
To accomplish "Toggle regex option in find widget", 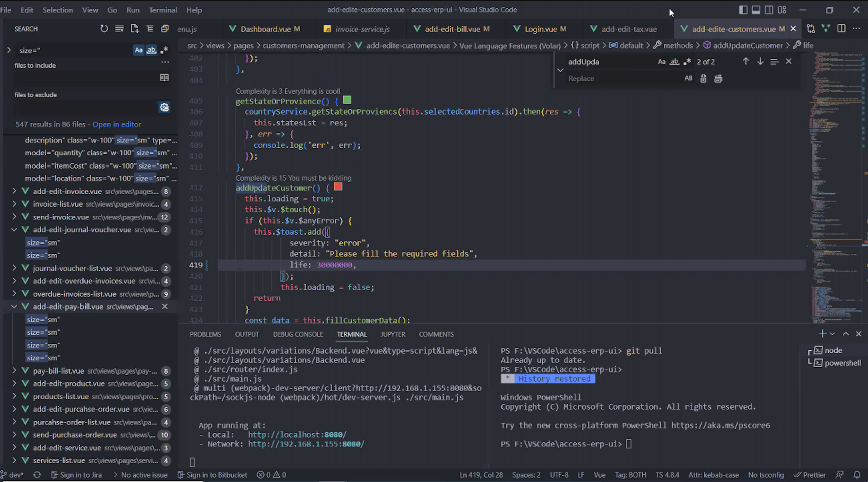I will (x=687, y=62).
